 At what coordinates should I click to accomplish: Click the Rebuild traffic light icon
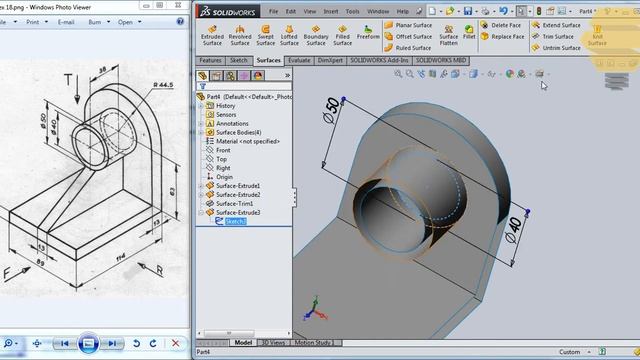tap(539, 11)
